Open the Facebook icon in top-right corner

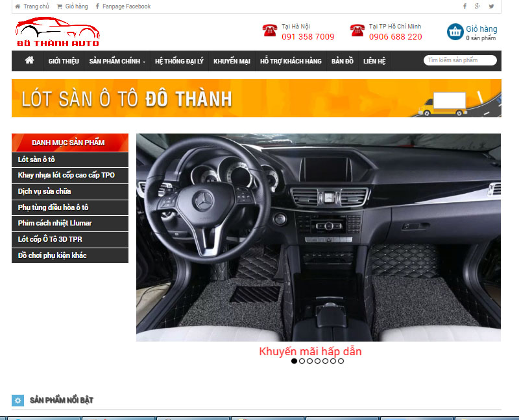465,6
